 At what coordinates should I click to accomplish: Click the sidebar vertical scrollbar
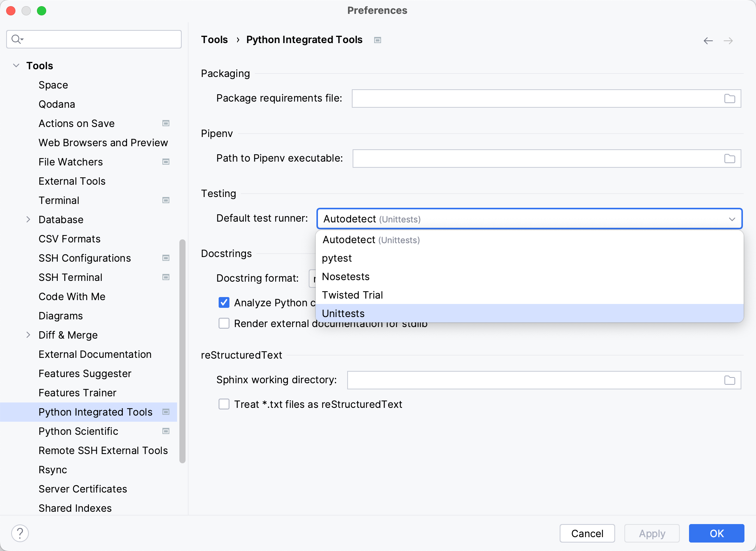pos(182,351)
